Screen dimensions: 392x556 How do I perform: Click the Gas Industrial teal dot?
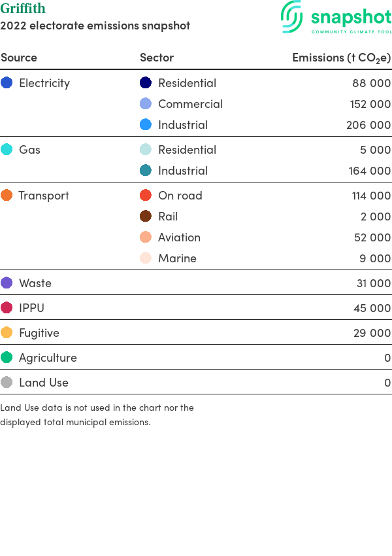click(x=146, y=170)
